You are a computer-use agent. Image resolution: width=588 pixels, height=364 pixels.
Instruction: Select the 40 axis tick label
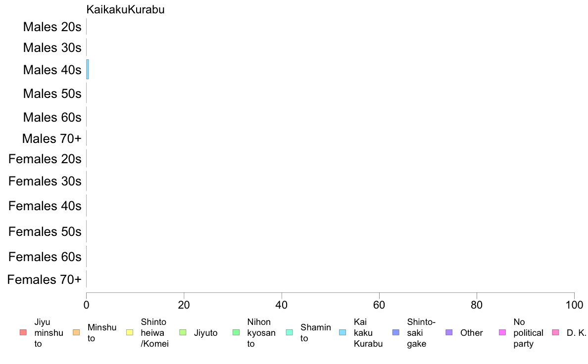282,305
